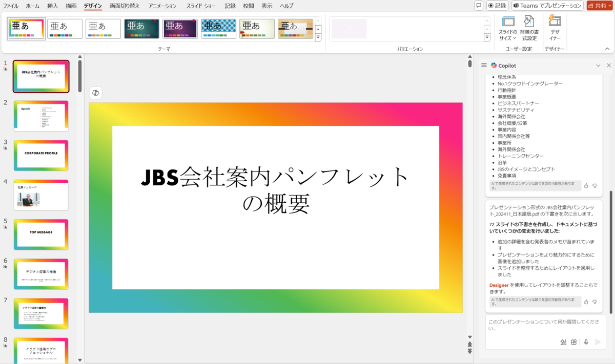Click the トレーニングセンター item in Copilot list
615x364 pixels.
click(521, 156)
